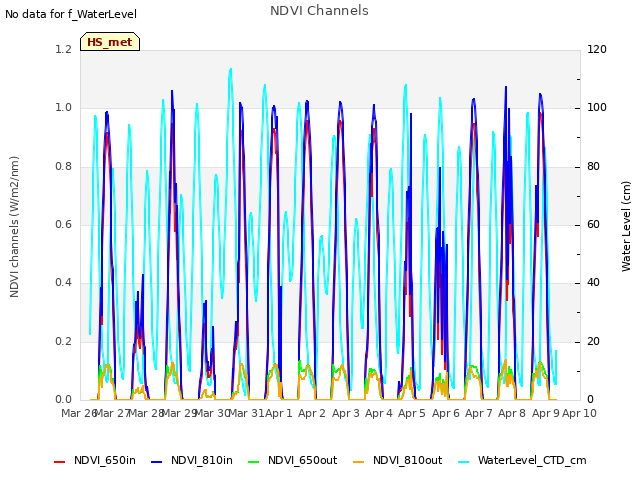Select the cyan WaterLevel_CTD_cm legend swatch

pos(463,462)
